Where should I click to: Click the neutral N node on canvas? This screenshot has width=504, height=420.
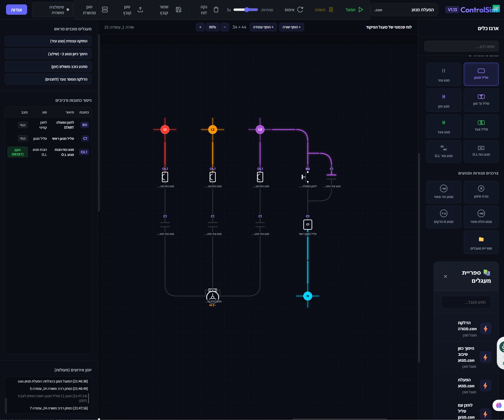coord(308,296)
